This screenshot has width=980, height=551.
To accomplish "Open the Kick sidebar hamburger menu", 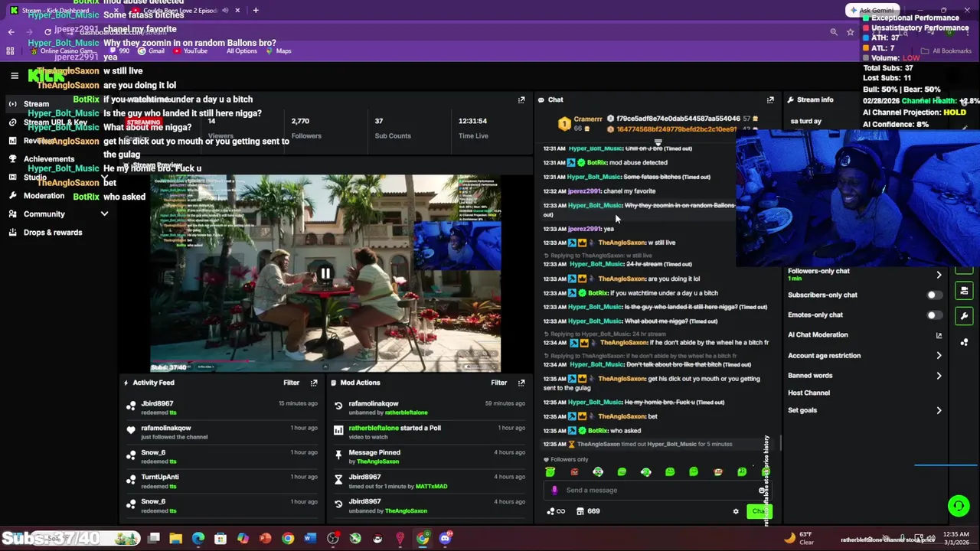I will 14,76.
